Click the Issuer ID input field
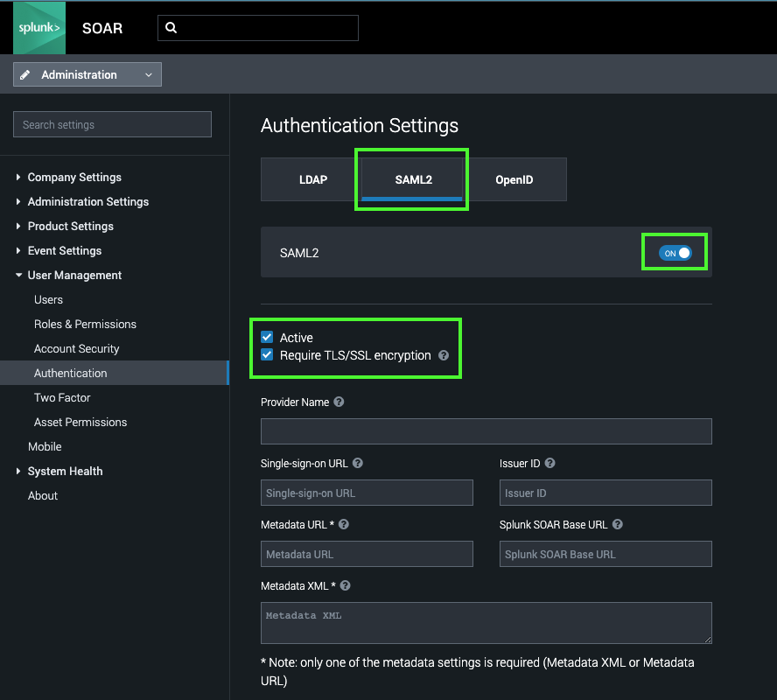Image resolution: width=777 pixels, height=700 pixels. coord(605,493)
